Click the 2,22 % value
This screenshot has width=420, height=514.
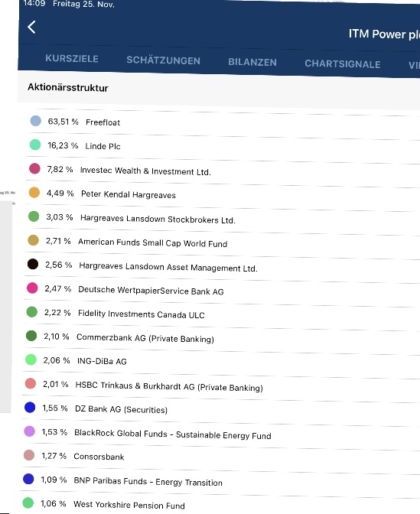pos(57,313)
